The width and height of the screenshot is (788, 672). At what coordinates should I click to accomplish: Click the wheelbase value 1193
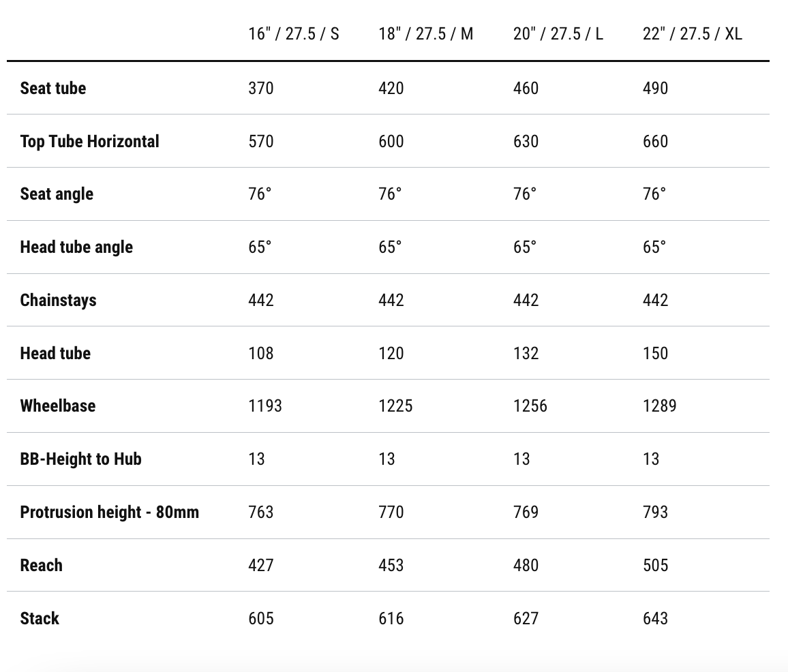265,406
